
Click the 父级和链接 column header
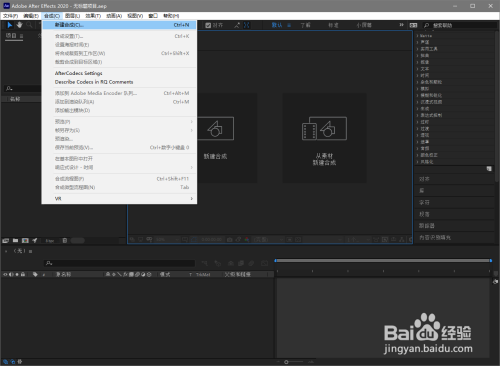click(237, 274)
